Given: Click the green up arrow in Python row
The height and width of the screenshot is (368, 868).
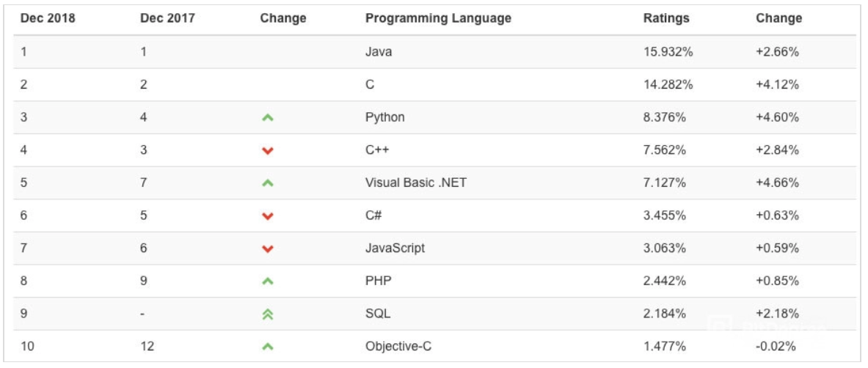Looking at the screenshot, I should (267, 118).
